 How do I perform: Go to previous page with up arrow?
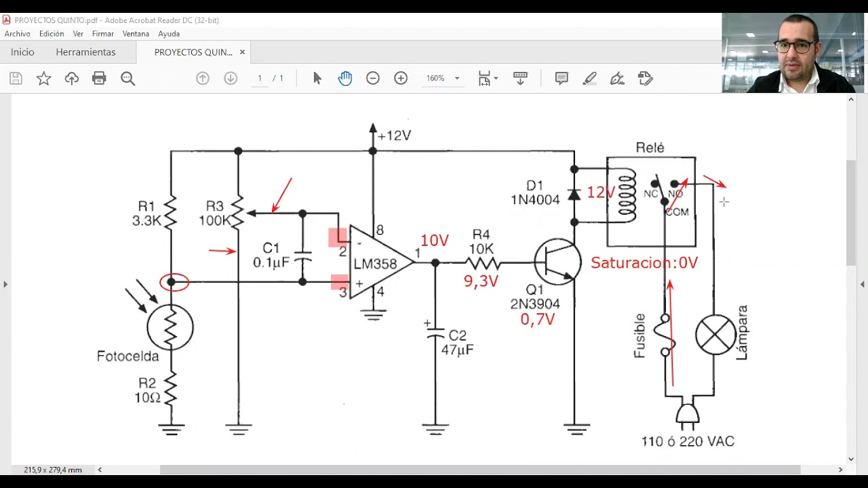203,79
